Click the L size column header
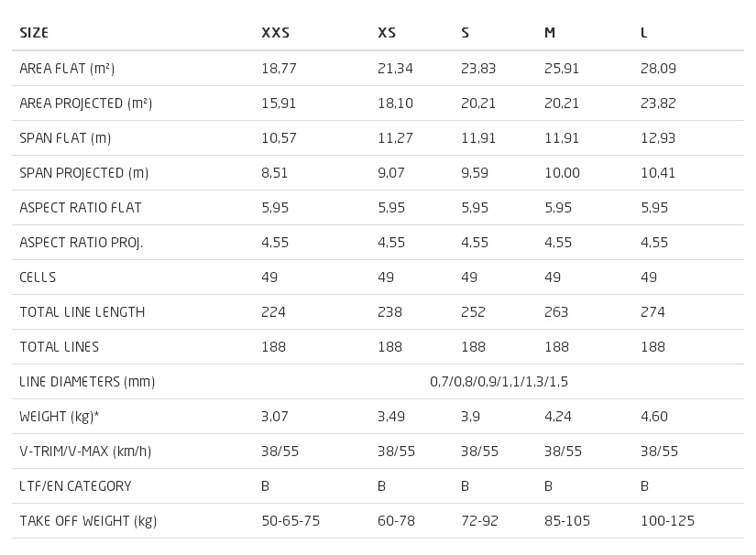 [643, 33]
